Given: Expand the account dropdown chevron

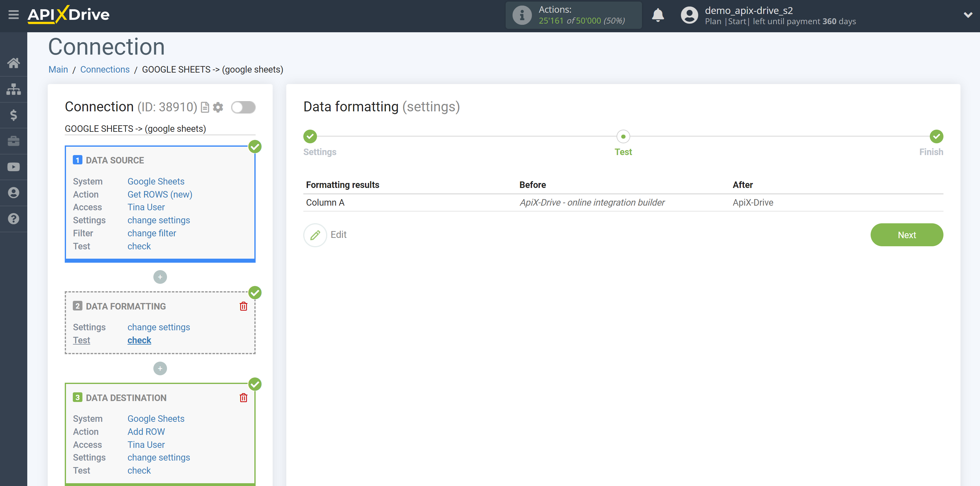Looking at the screenshot, I should coord(968,15).
